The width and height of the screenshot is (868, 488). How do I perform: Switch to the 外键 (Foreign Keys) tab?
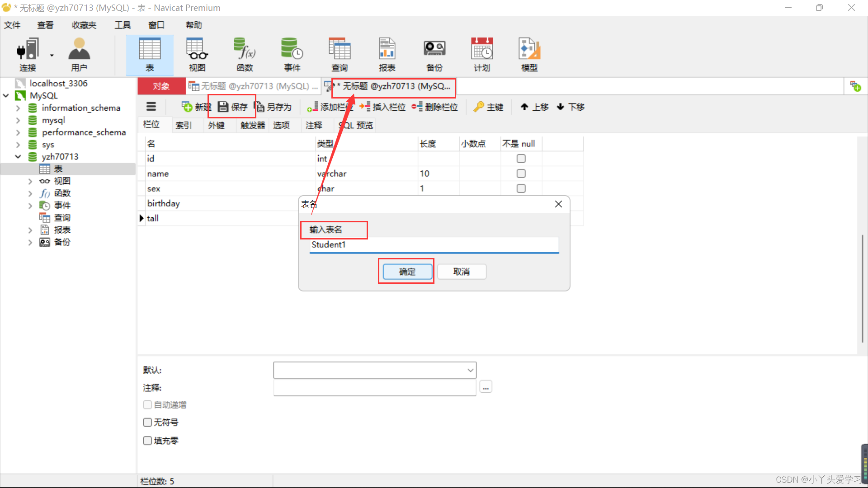tap(216, 125)
